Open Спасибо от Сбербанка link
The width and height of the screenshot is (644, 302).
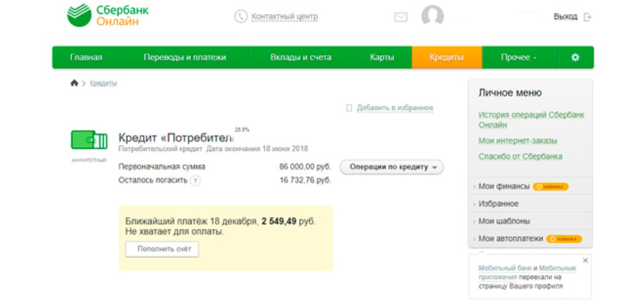tap(520, 157)
